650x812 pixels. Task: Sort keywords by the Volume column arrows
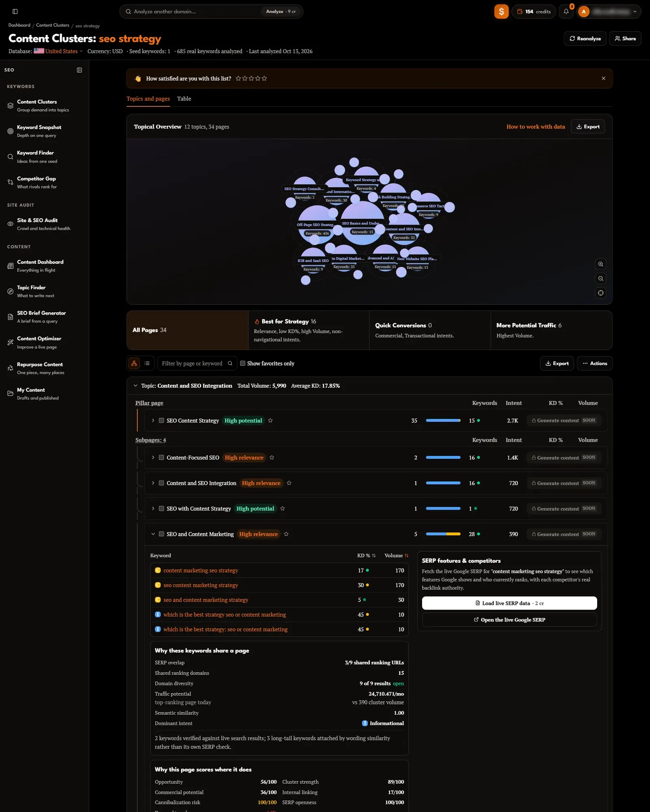pos(406,555)
